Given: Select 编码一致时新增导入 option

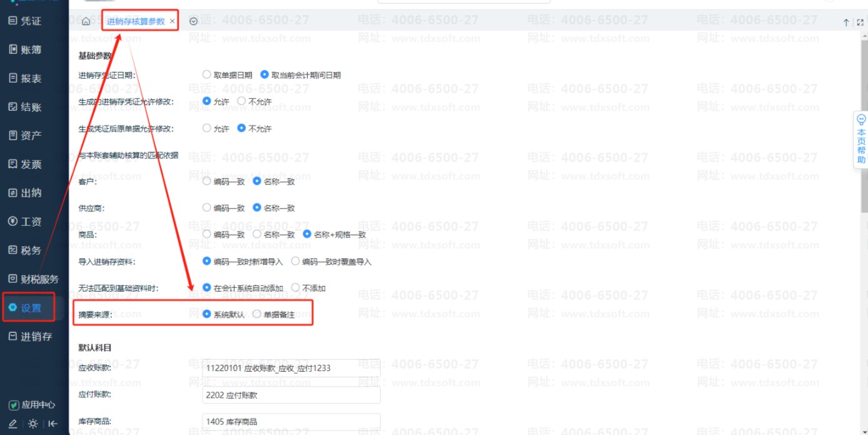Looking at the screenshot, I should [x=243, y=262].
